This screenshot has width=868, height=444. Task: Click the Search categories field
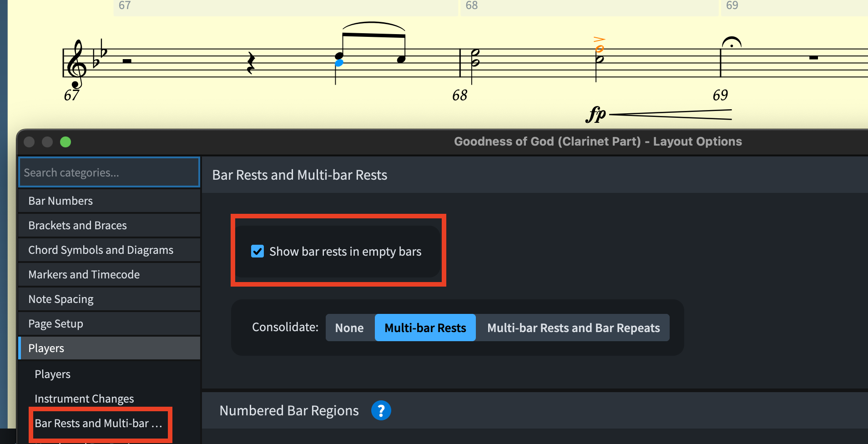[109, 172]
